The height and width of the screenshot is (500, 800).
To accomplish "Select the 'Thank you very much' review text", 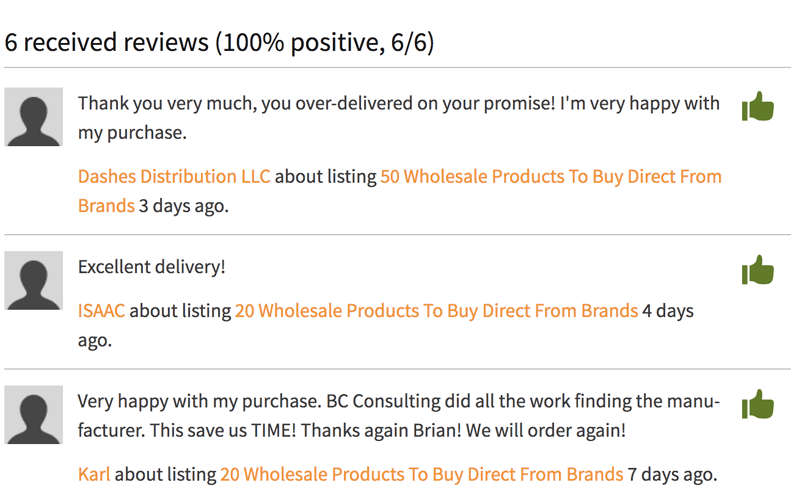I will (398, 118).
